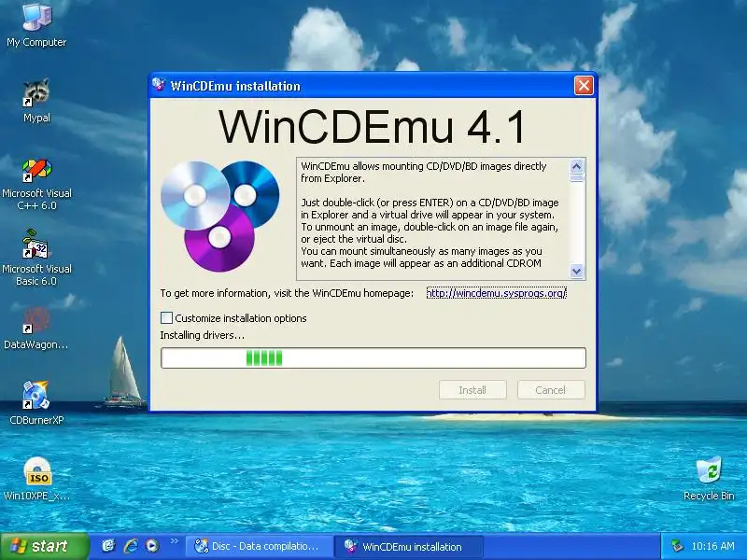The image size is (747, 560).
Task: Close the WinCDEmu installation window
Action: coord(584,86)
